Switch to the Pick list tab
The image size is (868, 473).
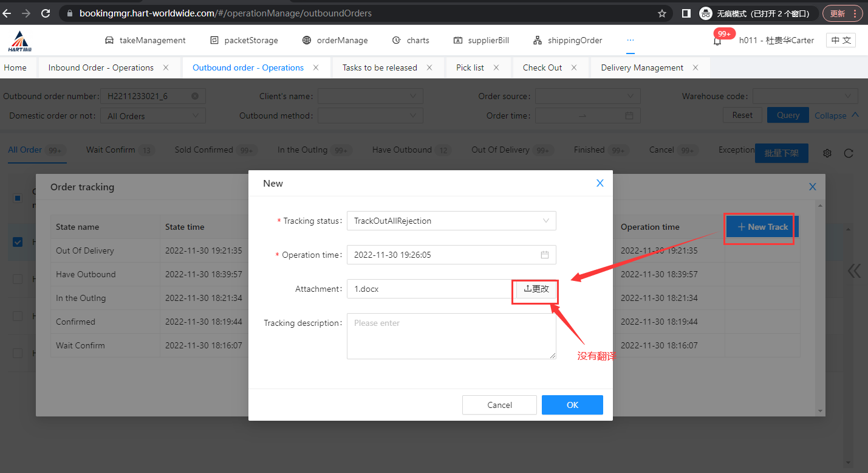click(470, 67)
